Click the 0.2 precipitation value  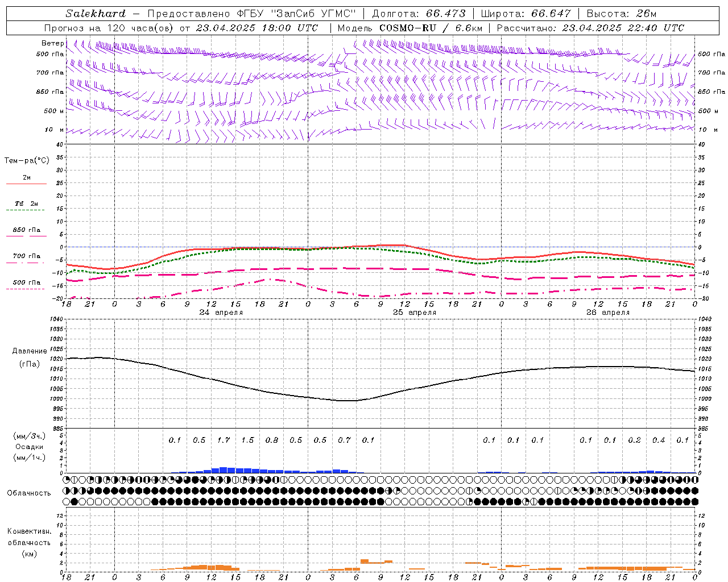click(x=634, y=440)
